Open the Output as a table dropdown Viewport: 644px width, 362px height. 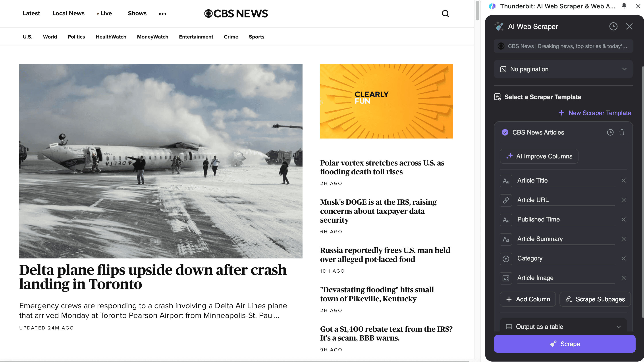(x=563, y=327)
